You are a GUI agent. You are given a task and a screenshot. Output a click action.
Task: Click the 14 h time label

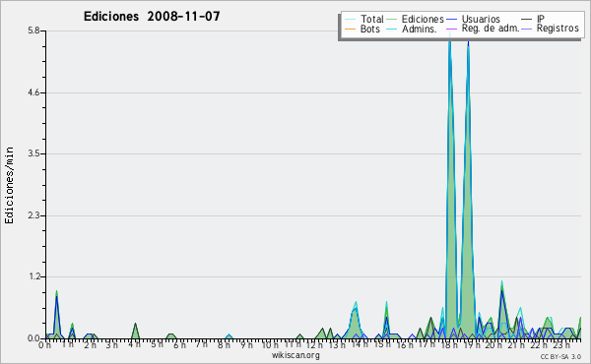tap(360, 344)
